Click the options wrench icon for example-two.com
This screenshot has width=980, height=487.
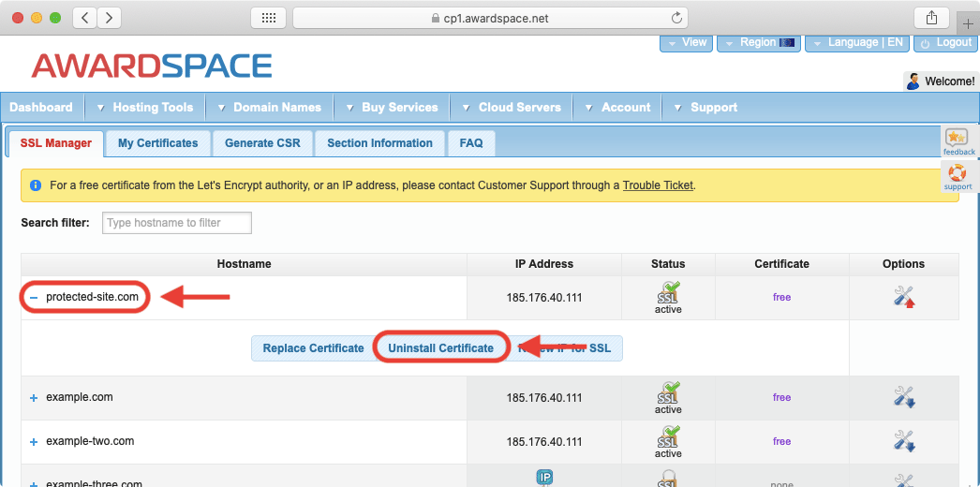click(x=903, y=441)
